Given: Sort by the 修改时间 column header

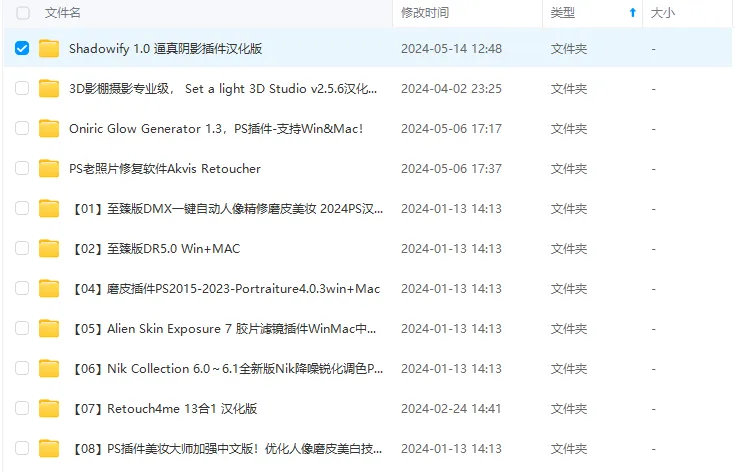Looking at the screenshot, I should click(425, 13).
